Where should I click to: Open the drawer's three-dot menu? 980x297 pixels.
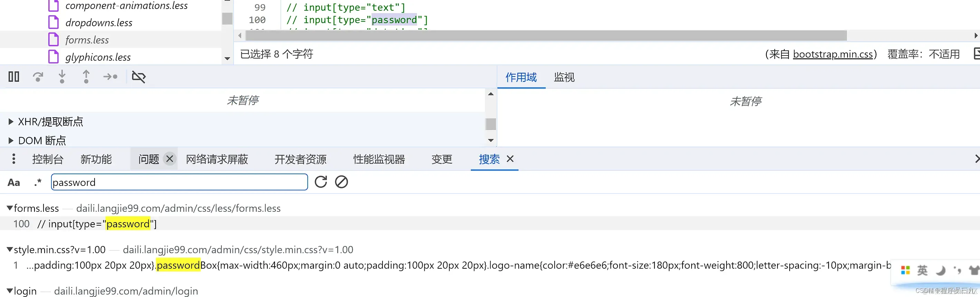(x=14, y=159)
